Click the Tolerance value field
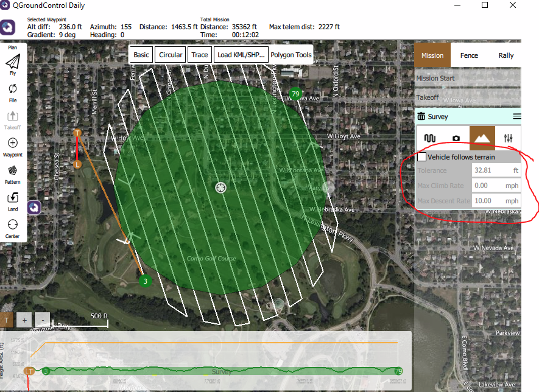 pyautogui.click(x=496, y=170)
